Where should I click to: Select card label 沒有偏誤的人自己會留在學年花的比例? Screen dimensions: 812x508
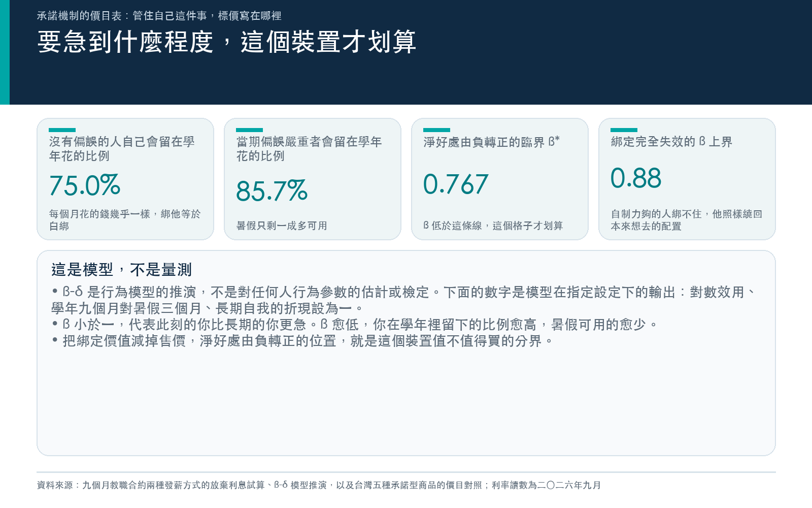122,149
